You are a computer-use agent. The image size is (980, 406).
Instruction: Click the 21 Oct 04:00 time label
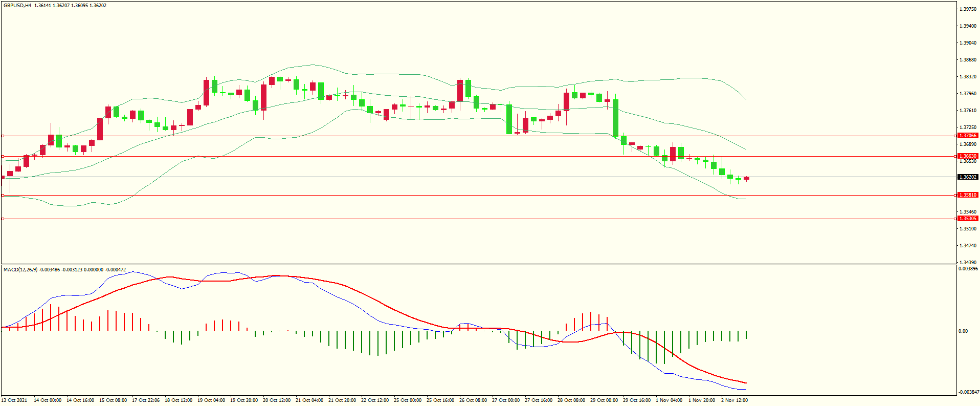coord(309,400)
